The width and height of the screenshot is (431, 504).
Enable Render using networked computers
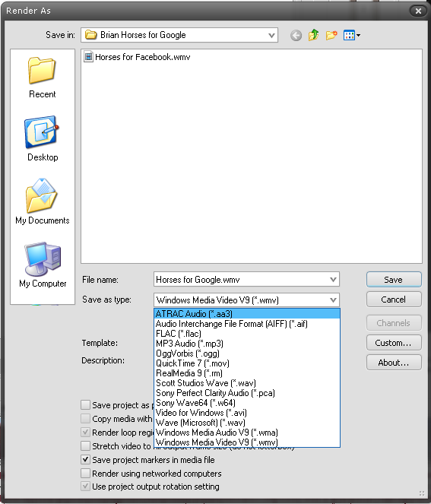point(85,473)
